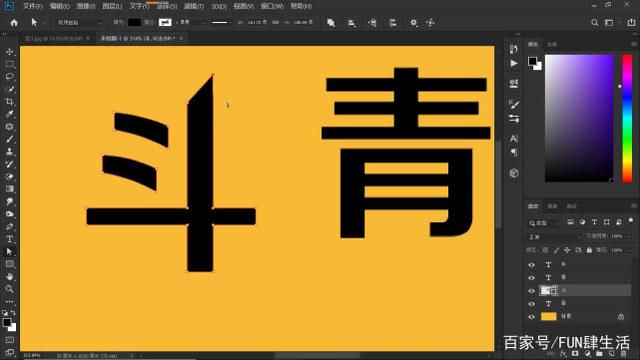This screenshot has height=360, width=640.
Task: Select the Zoom tool
Action: [x=9, y=289]
